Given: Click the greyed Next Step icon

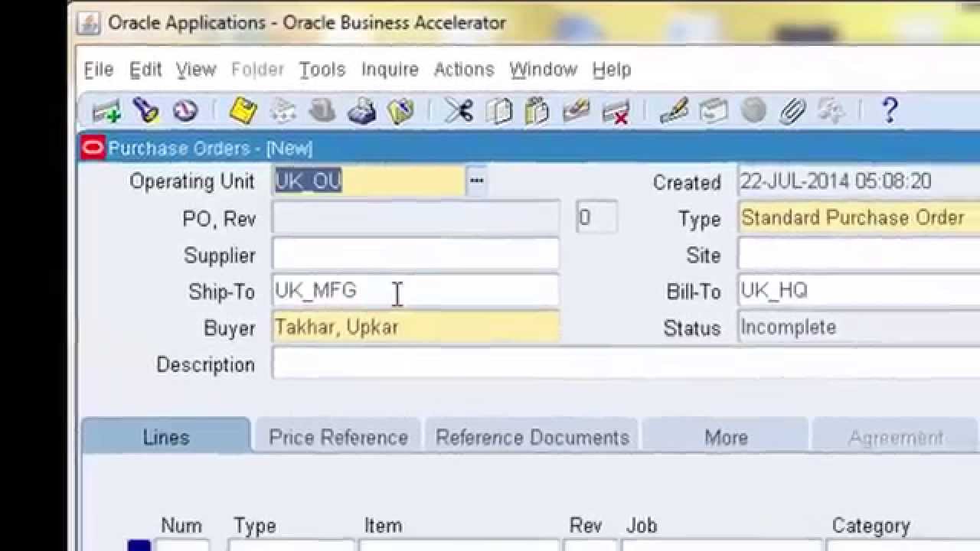Looking at the screenshot, I should coord(283,112).
